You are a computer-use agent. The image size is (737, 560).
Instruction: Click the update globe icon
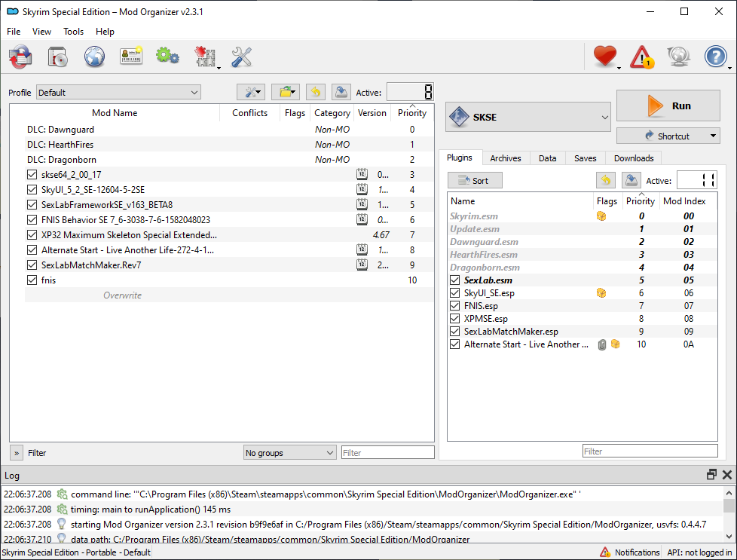[x=679, y=57]
